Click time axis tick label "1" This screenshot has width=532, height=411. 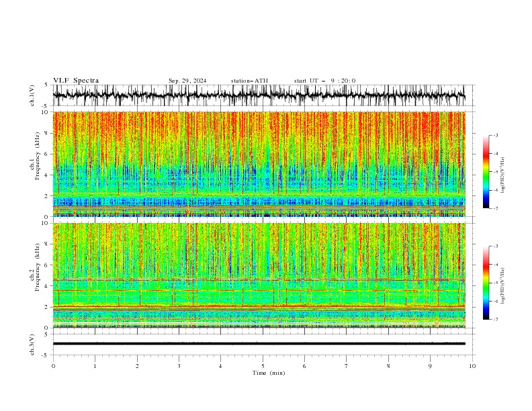coord(95,366)
